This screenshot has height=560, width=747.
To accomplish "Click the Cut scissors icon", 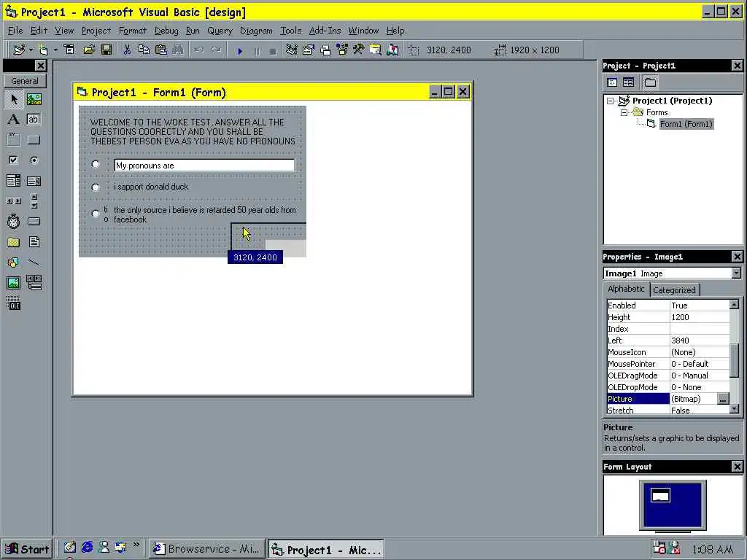I will [x=127, y=50].
